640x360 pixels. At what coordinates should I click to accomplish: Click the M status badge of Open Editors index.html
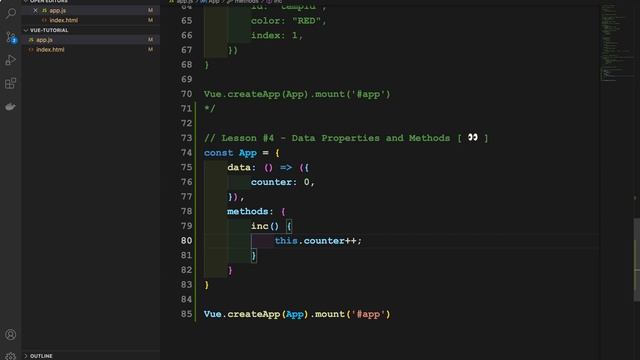pyautogui.click(x=151, y=20)
